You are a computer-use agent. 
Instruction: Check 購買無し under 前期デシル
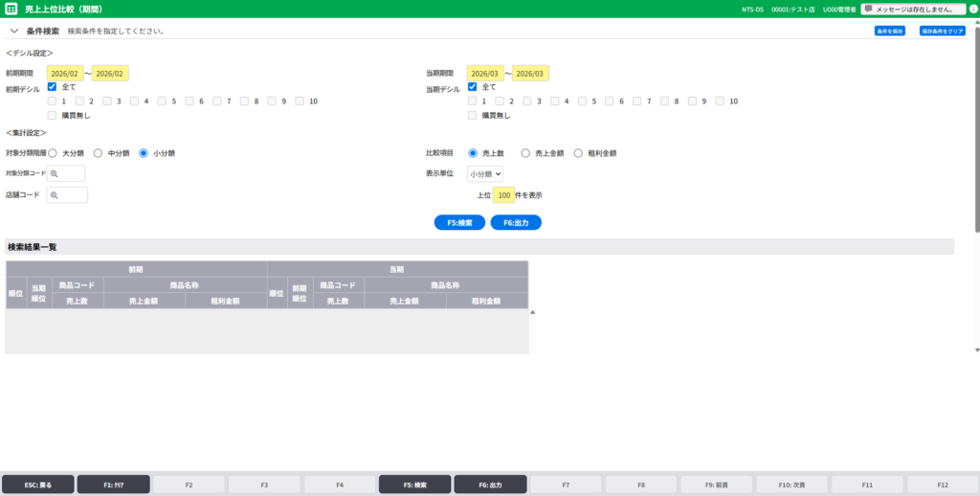pyautogui.click(x=52, y=115)
